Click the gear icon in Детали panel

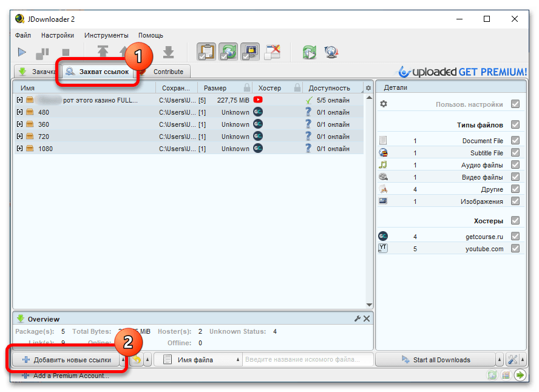point(384,104)
